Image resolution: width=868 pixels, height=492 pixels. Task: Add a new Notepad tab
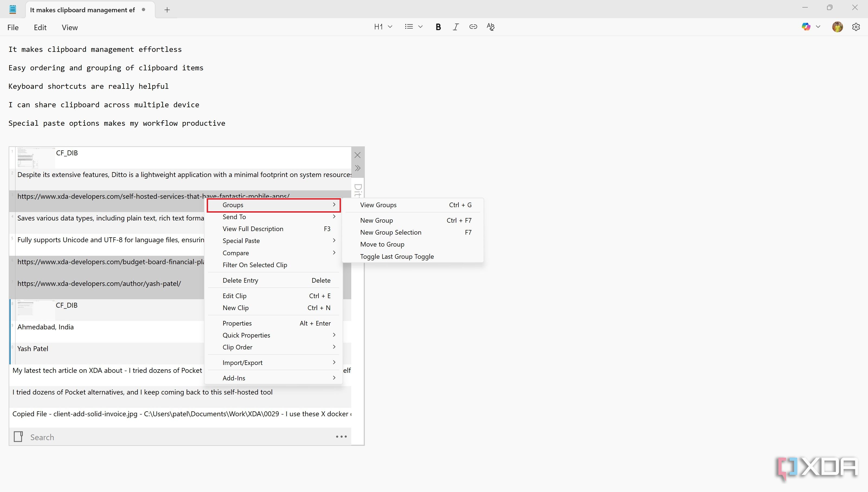coord(167,10)
